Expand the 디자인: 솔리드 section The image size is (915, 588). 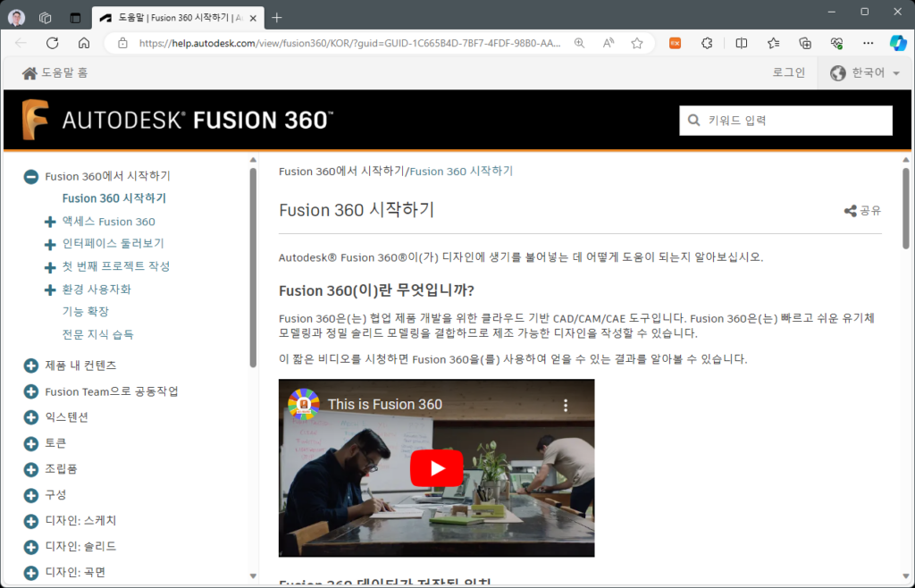[31, 547]
